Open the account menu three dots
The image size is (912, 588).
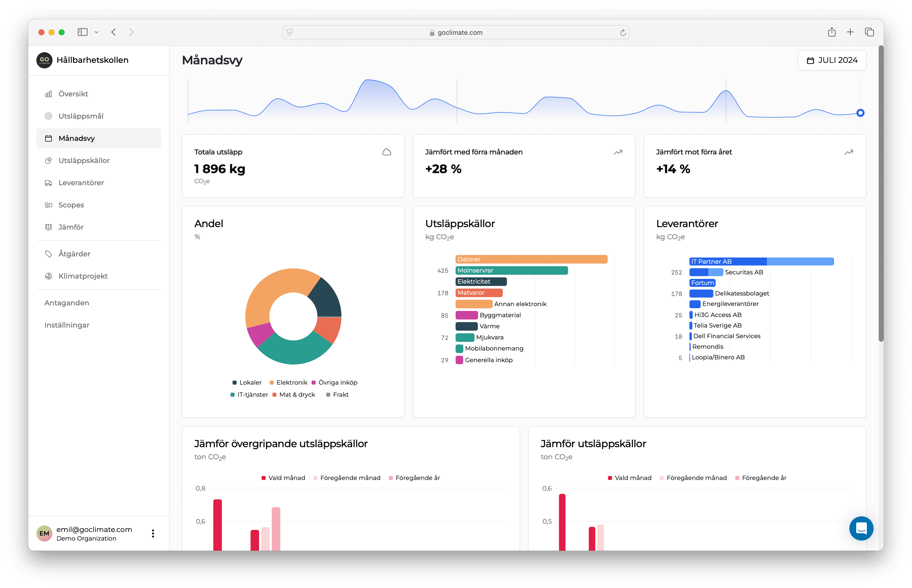pyautogui.click(x=153, y=533)
